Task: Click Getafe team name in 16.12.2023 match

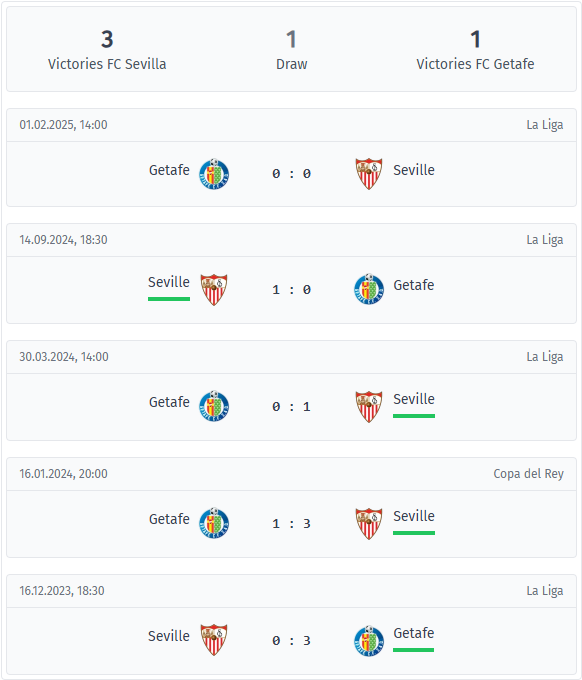Action: coord(414,633)
